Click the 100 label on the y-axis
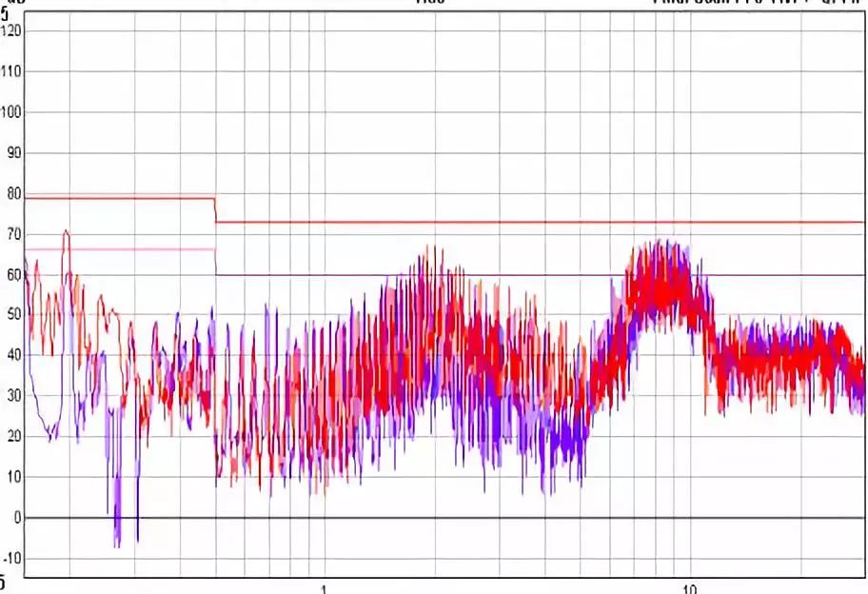This screenshot has height=594, width=868. click(11, 112)
